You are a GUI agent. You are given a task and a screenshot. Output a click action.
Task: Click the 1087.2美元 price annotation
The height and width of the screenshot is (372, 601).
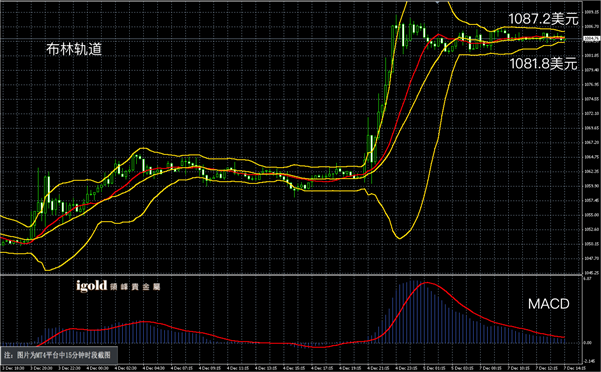[543, 19]
